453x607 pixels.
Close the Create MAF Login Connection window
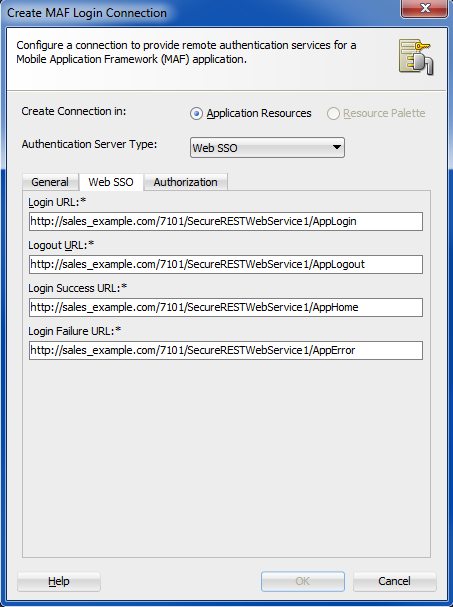[x=425, y=8]
